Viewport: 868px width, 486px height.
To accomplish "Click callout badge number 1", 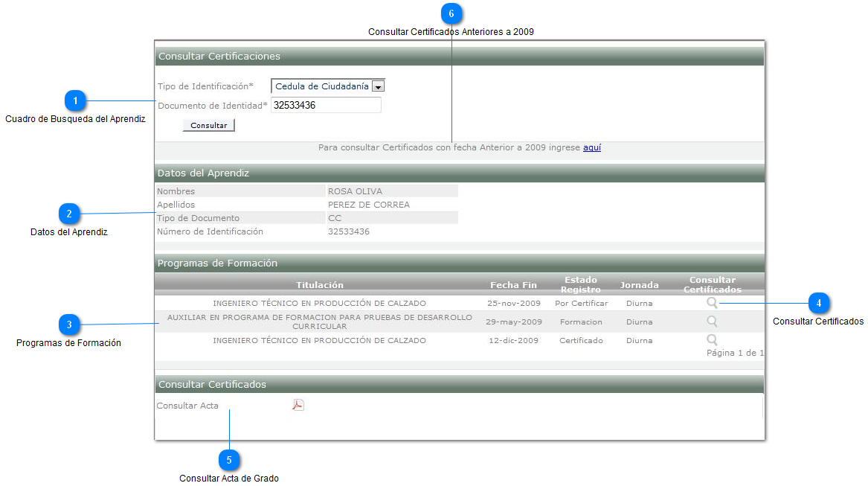I will tap(76, 100).
